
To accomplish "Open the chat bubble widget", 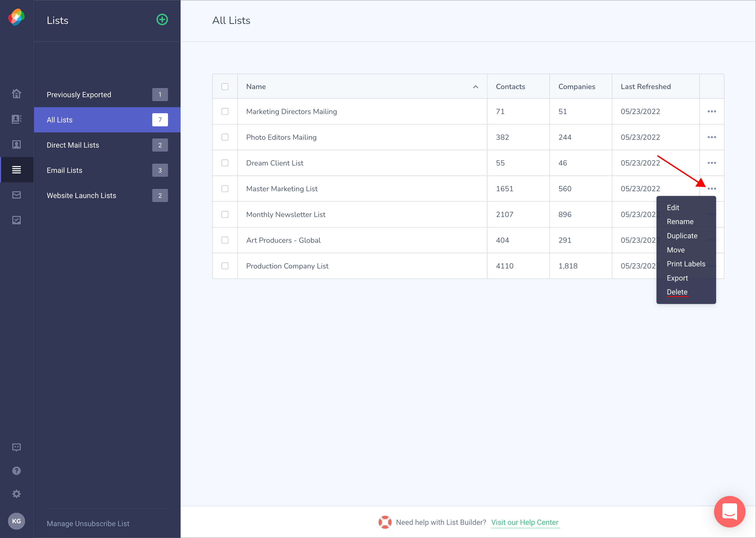I will coord(729,511).
